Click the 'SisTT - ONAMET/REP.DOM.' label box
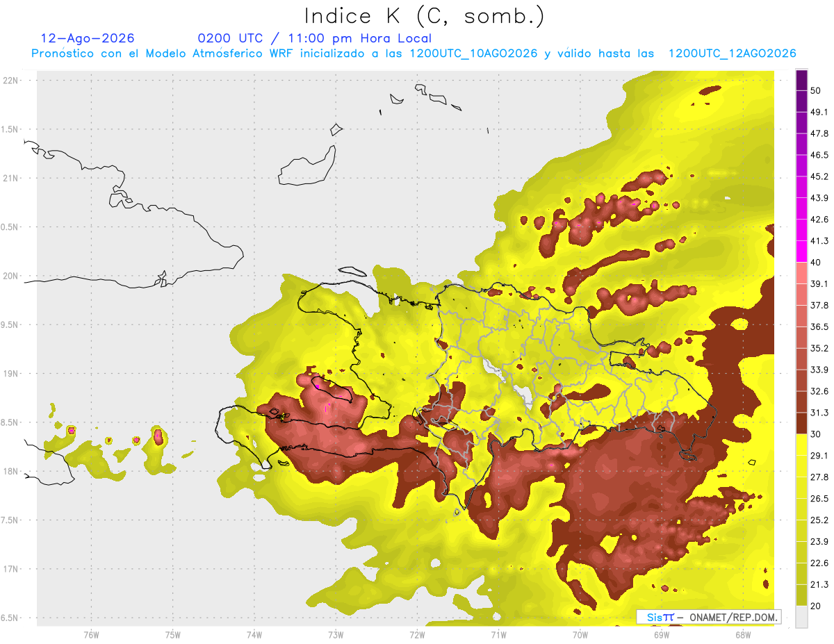 (x=709, y=617)
